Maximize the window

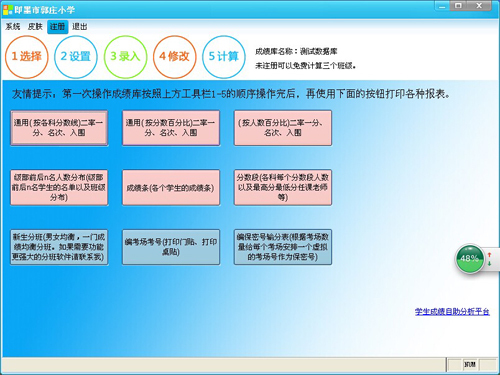coord(459,6)
